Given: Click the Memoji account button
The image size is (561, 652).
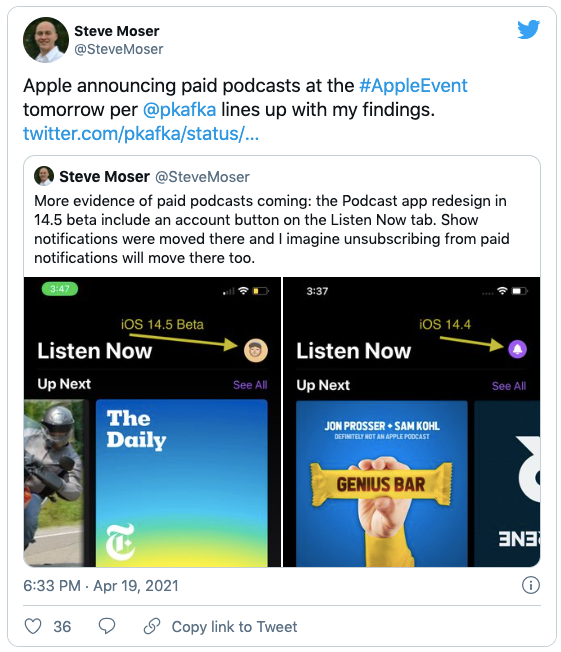Looking at the screenshot, I should 255,350.
